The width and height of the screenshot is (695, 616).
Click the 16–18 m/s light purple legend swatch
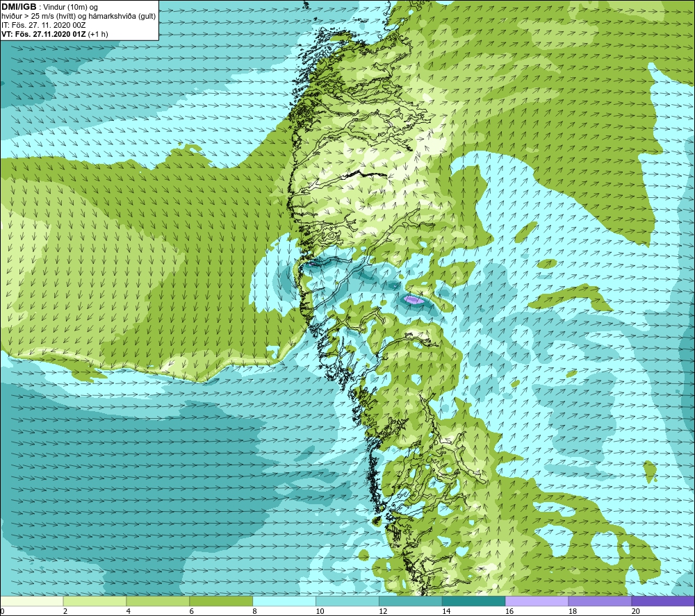tap(537, 601)
